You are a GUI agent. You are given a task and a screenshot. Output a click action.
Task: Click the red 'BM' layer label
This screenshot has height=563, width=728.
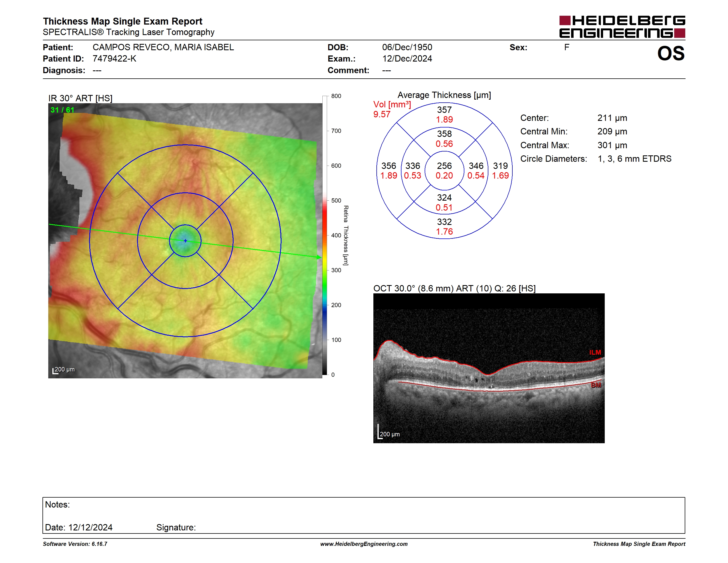[x=596, y=385]
